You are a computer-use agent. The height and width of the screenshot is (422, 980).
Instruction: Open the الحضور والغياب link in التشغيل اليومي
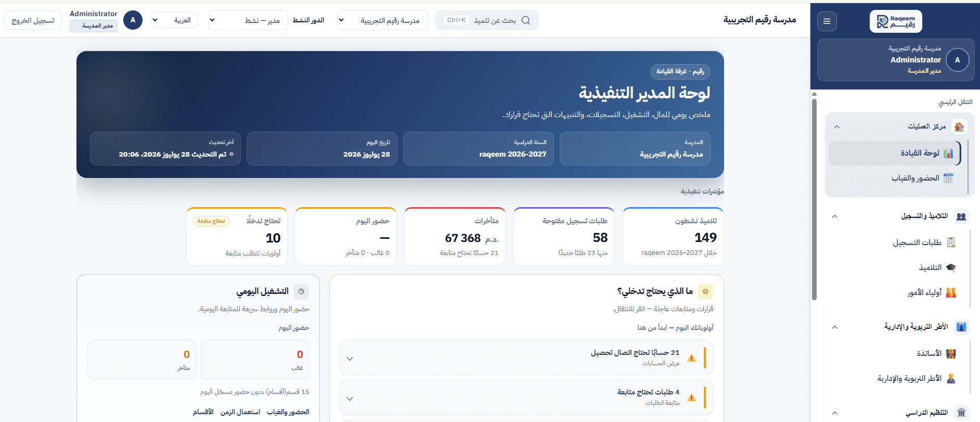coord(288,412)
